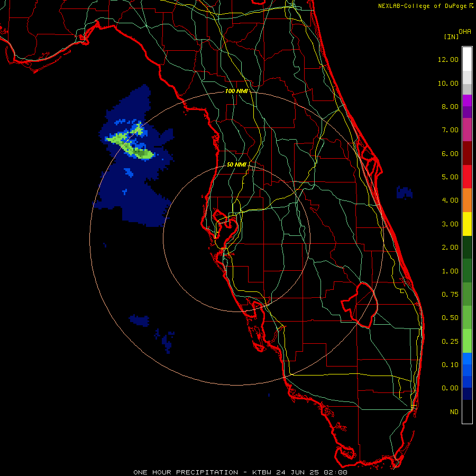Select the yellow legend swatch beside 3.00
Viewport: 476px width, 476px height.
(467, 224)
